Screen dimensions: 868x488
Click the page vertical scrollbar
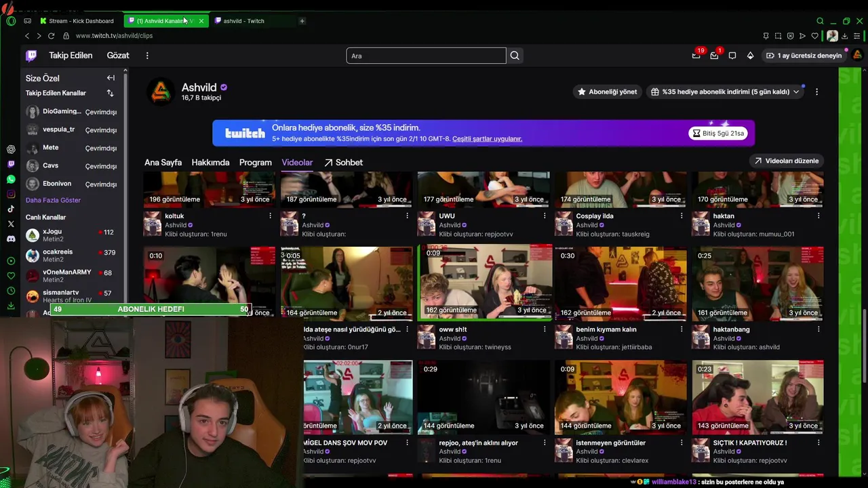click(x=863, y=346)
